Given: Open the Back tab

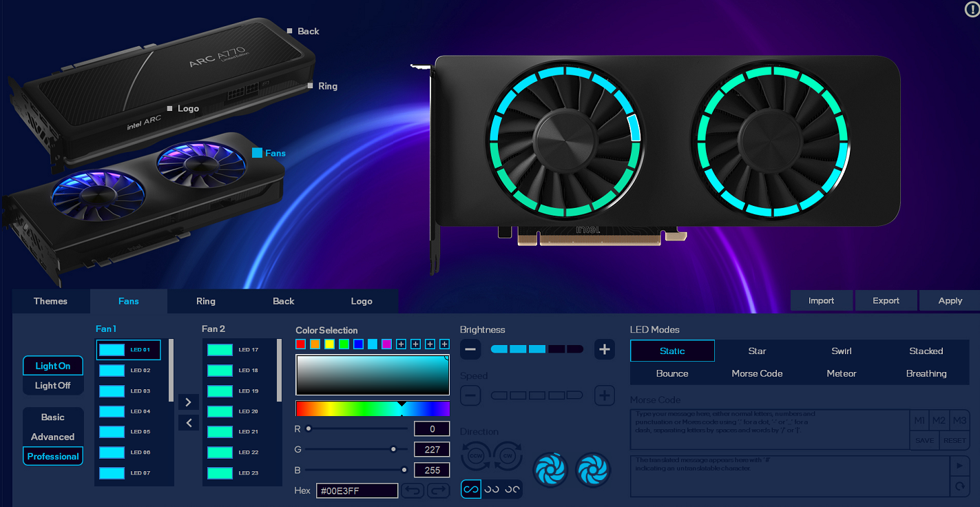Looking at the screenshot, I should pos(284,301).
